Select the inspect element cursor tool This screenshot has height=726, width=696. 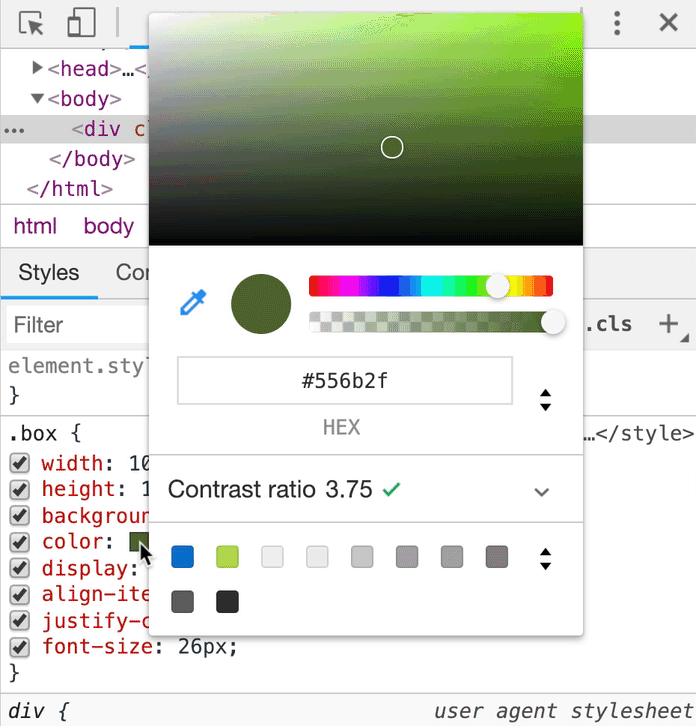pyautogui.click(x=32, y=23)
